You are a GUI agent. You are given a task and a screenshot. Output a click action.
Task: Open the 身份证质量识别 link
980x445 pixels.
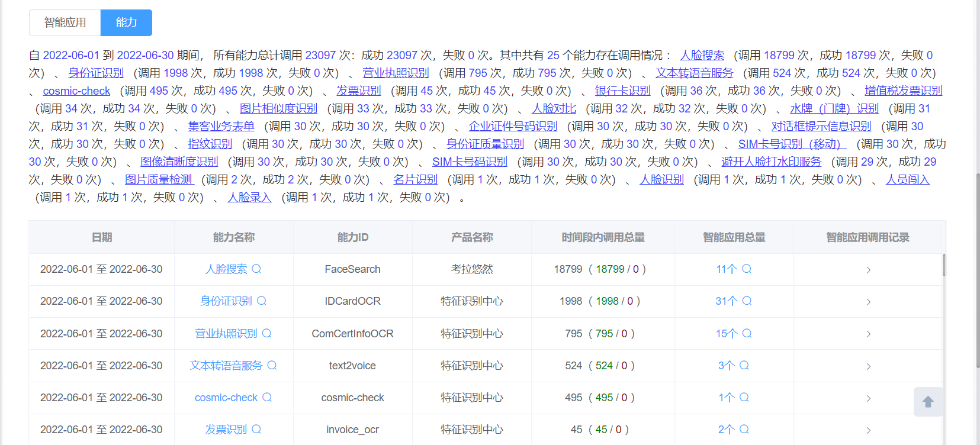pos(485,144)
